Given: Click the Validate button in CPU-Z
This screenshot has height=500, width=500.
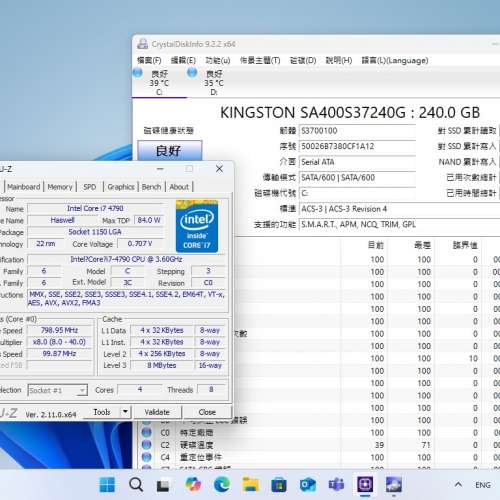Looking at the screenshot, I should [157, 412].
